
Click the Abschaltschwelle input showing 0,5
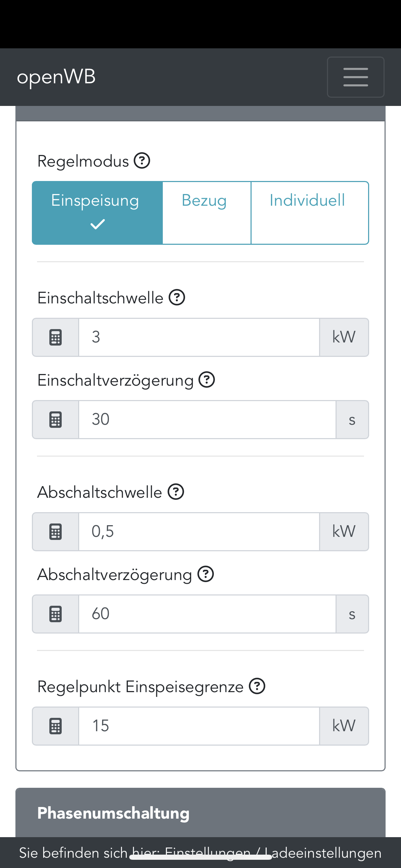click(x=199, y=532)
